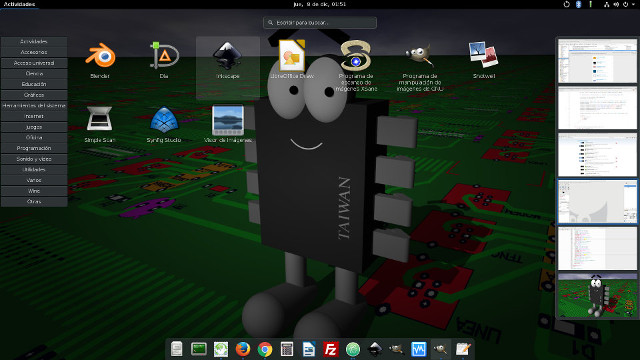Open the calculator from the dock
Image resolution: width=640 pixels, height=360 pixels.
click(x=287, y=349)
